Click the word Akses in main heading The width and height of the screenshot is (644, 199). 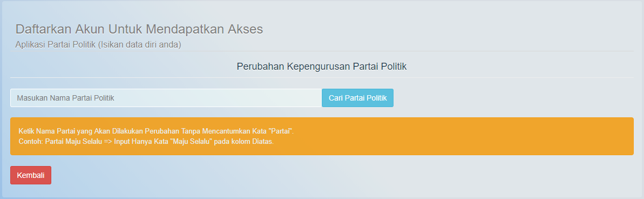(245, 29)
